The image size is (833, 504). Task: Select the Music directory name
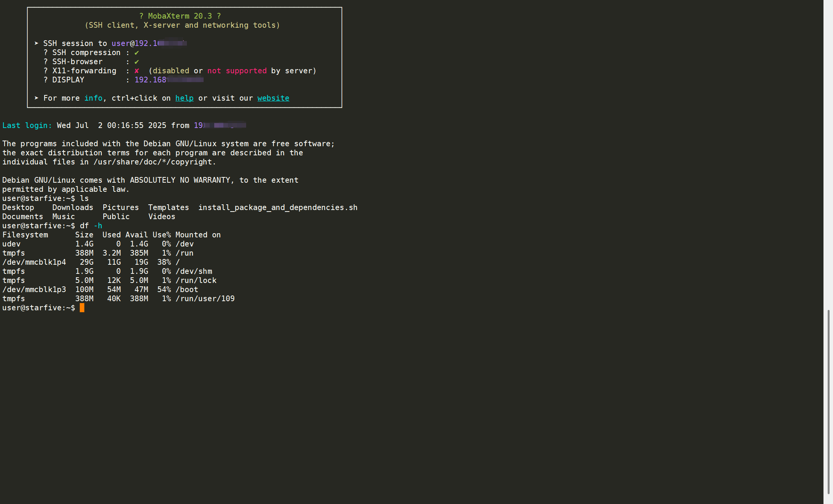click(63, 216)
